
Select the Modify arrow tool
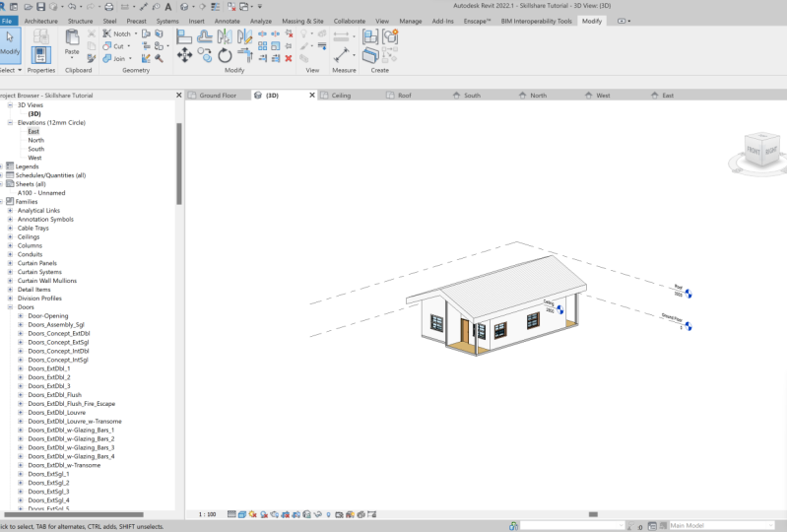point(10,45)
